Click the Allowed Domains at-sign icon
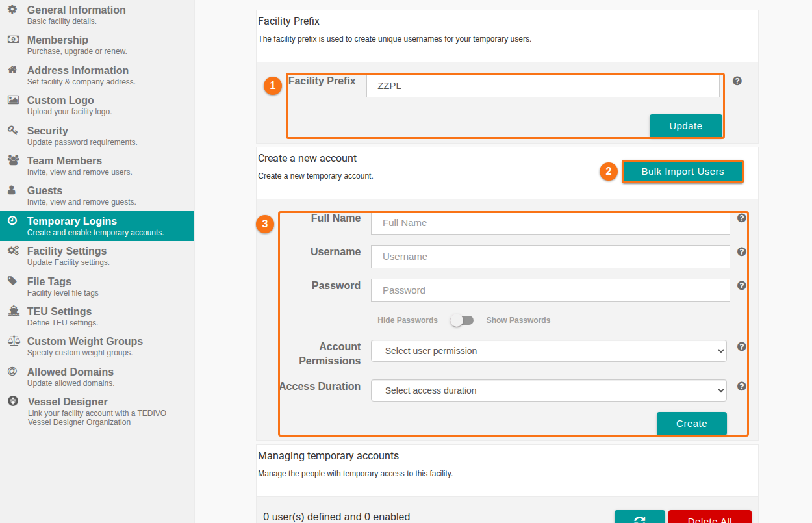 click(x=12, y=372)
